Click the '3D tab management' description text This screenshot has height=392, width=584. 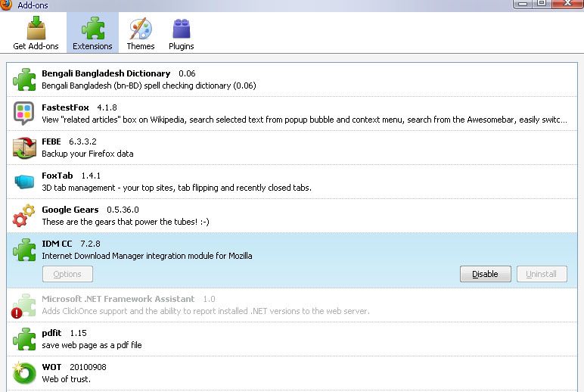click(x=176, y=188)
